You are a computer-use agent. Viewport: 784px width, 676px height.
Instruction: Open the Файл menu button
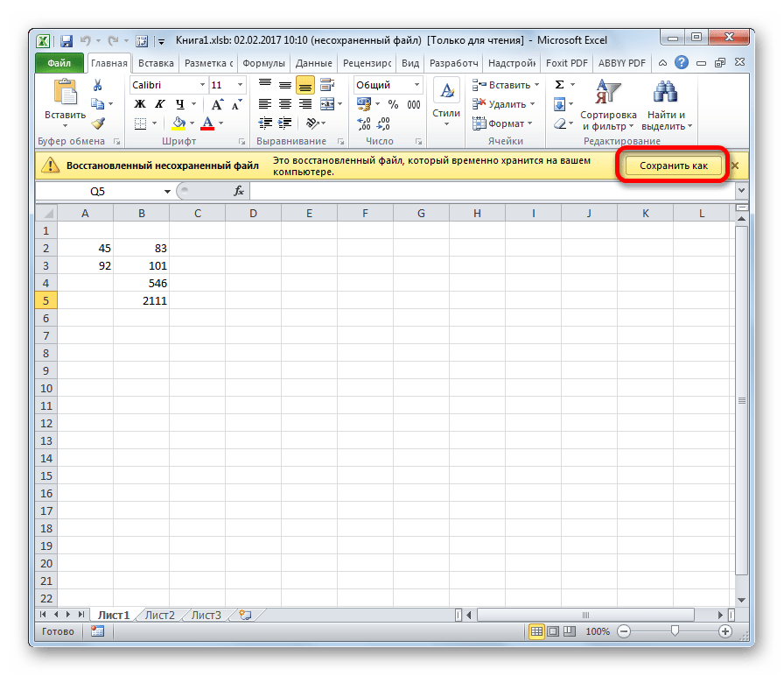point(59,63)
